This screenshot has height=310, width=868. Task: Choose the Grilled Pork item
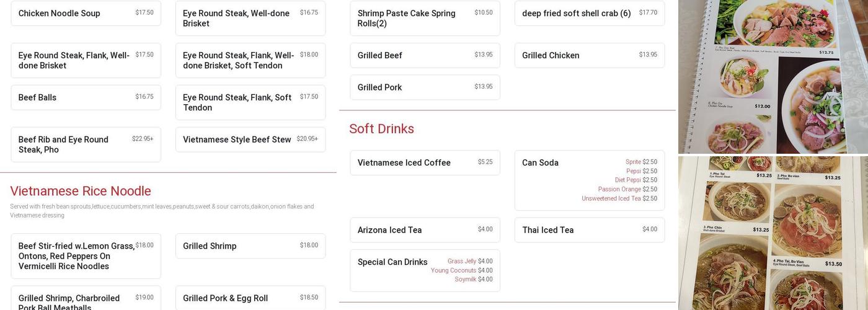click(425, 87)
